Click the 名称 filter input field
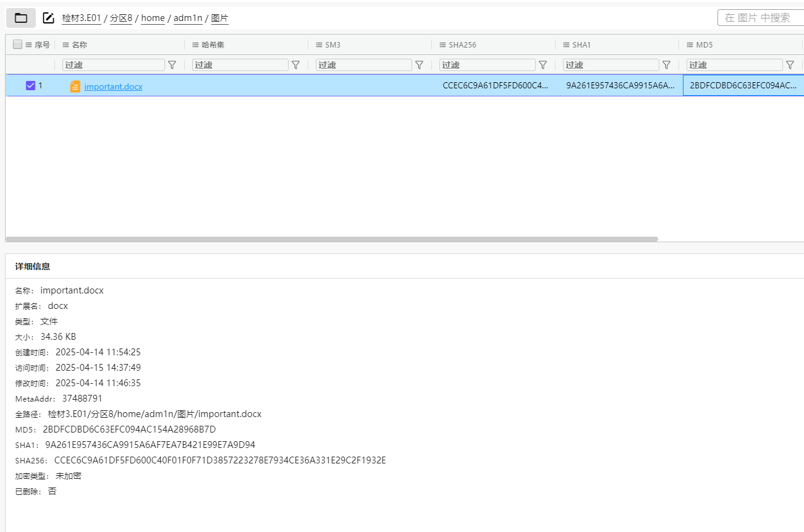Image resolution: width=804 pixels, height=532 pixels. click(114, 65)
